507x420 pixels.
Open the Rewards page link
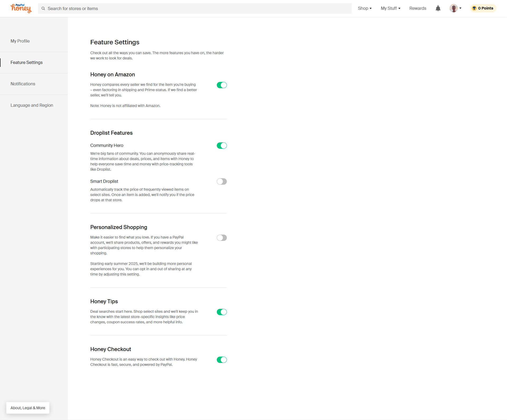[417, 8]
